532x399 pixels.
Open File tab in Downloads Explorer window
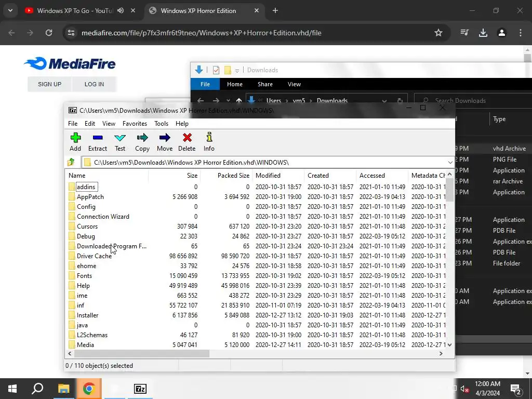click(205, 84)
